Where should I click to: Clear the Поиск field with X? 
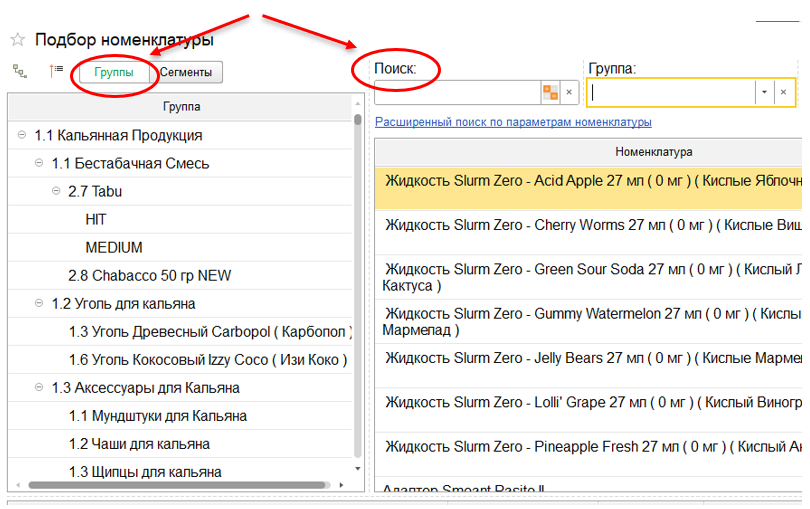[569, 92]
